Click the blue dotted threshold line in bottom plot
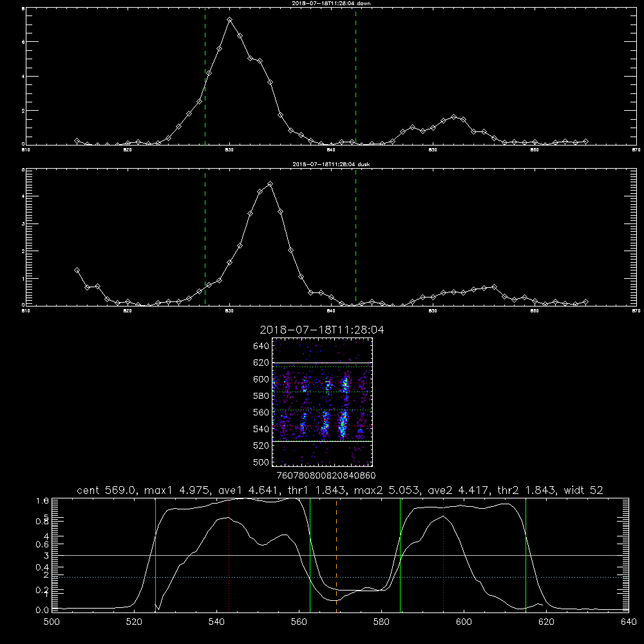Screen dimensions: 644x644 click(340, 578)
